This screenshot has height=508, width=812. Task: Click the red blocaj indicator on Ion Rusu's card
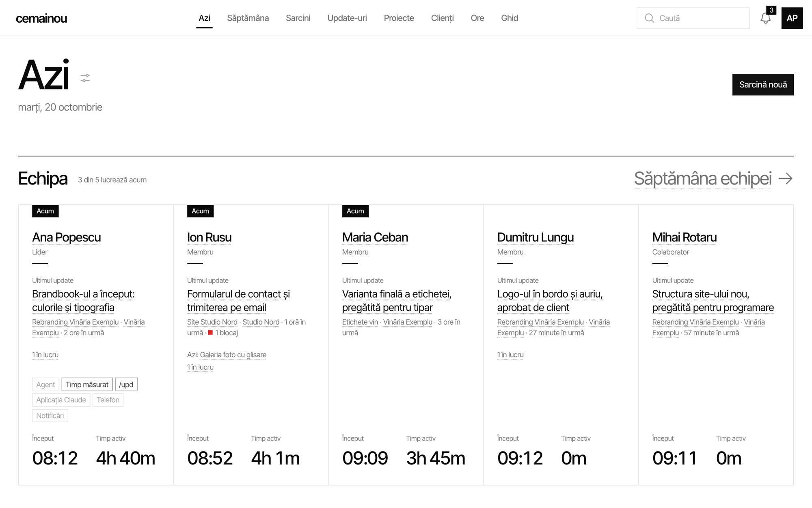coord(210,332)
